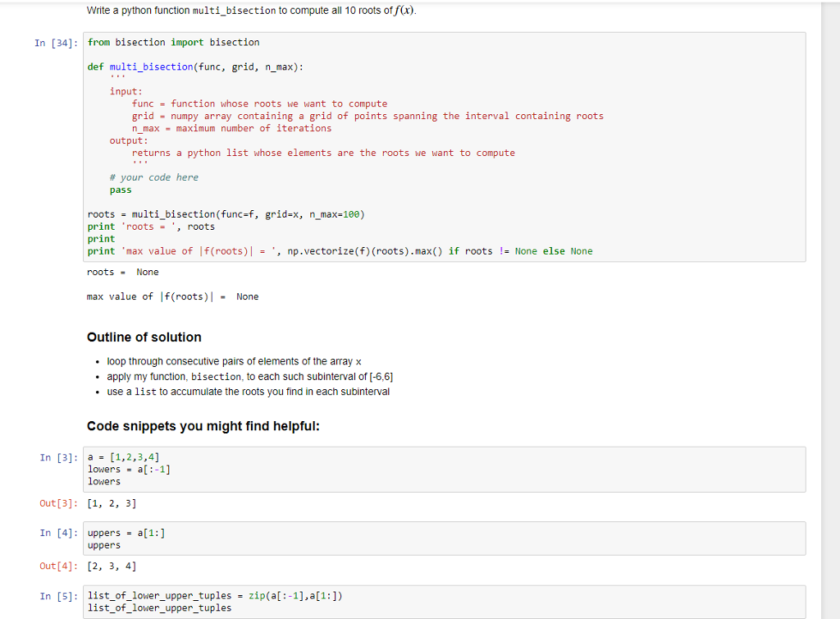840x619 pixels.
Task: Click the 'pass' statement in the code cell
Action: click(119, 189)
